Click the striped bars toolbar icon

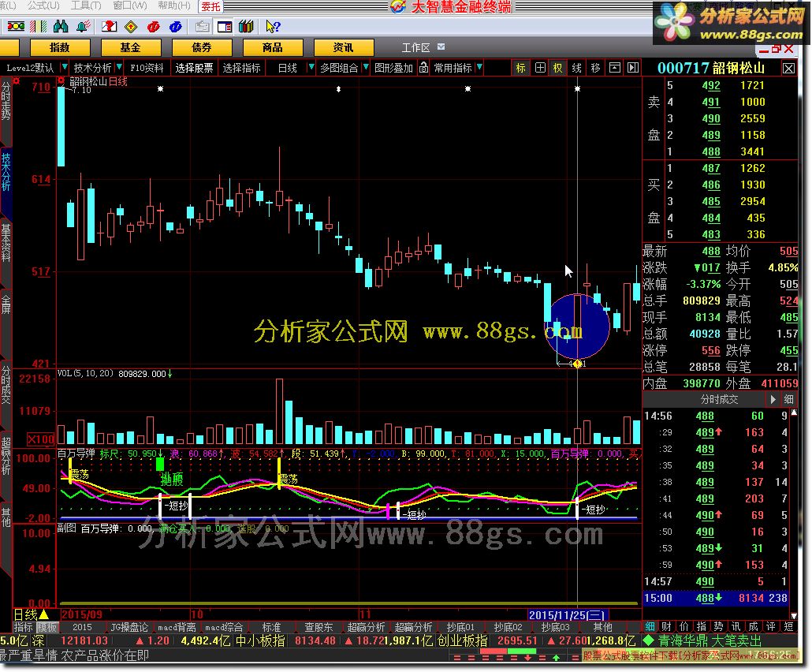click(39, 26)
